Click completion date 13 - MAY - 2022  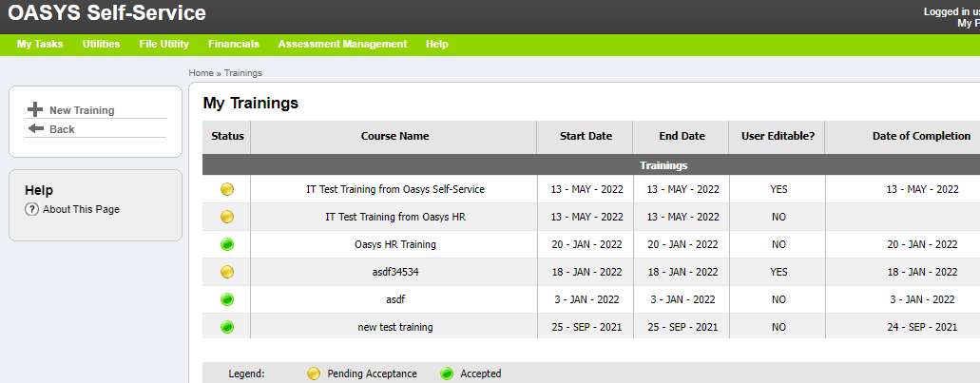923,189
